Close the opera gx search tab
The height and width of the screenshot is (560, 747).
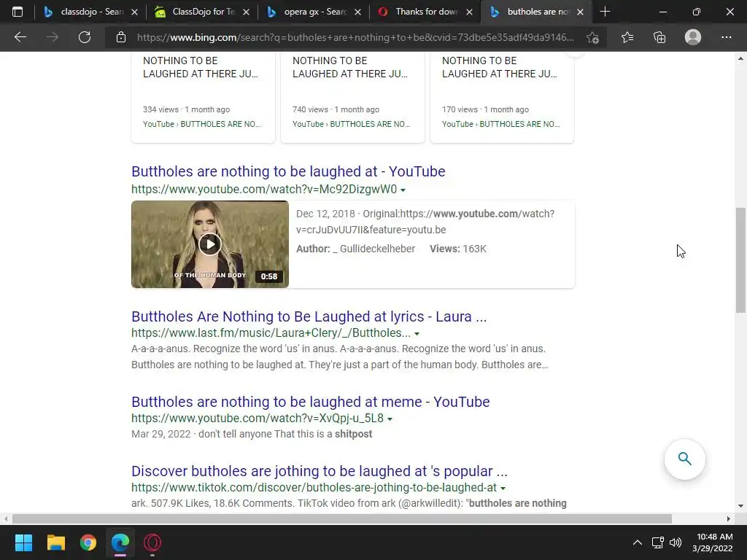click(357, 12)
